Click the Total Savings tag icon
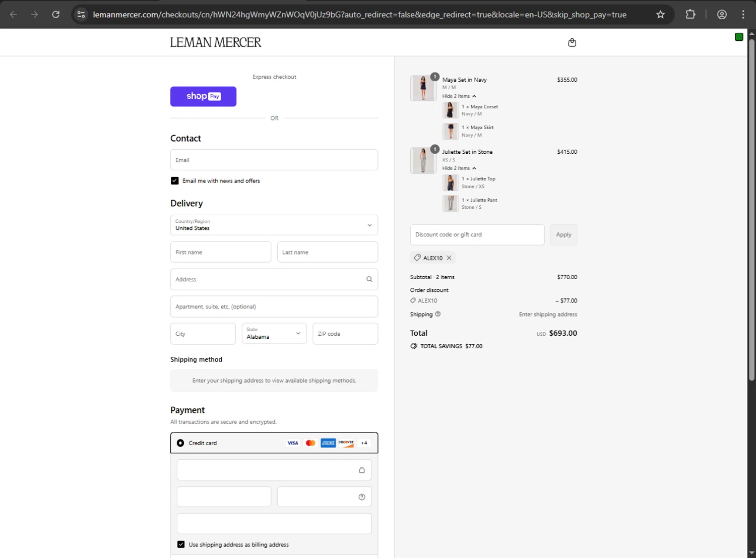This screenshot has width=756, height=558. click(x=414, y=346)
